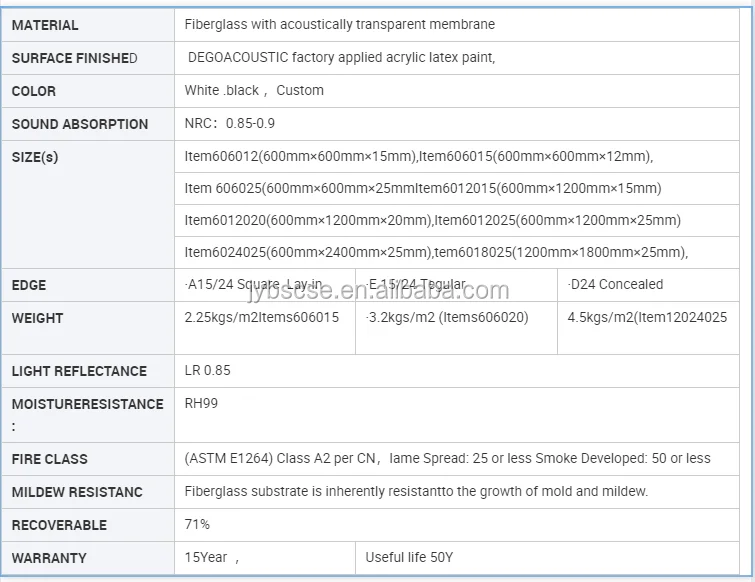Select the 'D24 Concealed' edge cell
Screen dimensions: 755x582
point(615,285)
